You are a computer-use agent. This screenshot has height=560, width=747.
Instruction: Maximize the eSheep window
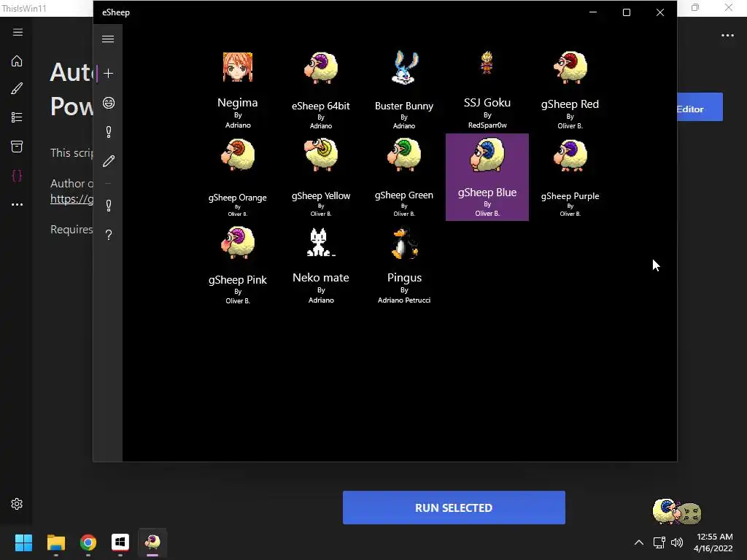[627, 12]
